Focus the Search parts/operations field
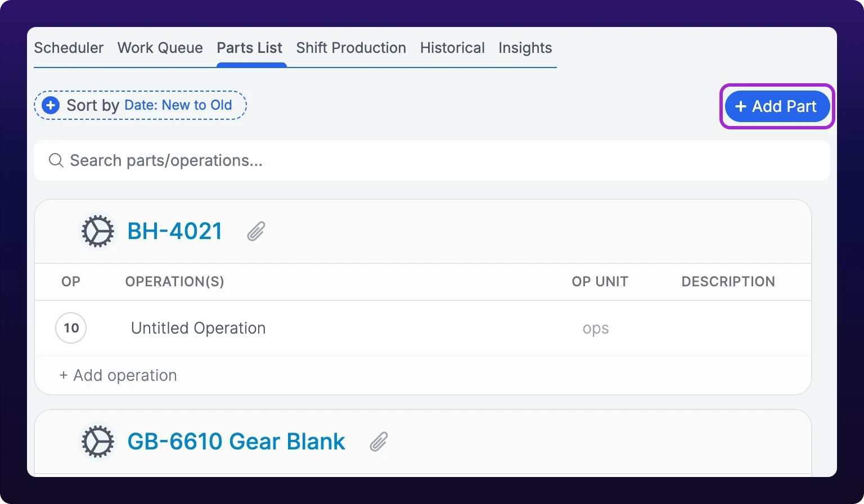This screenshot has width=864, height=504. point(432,160)
